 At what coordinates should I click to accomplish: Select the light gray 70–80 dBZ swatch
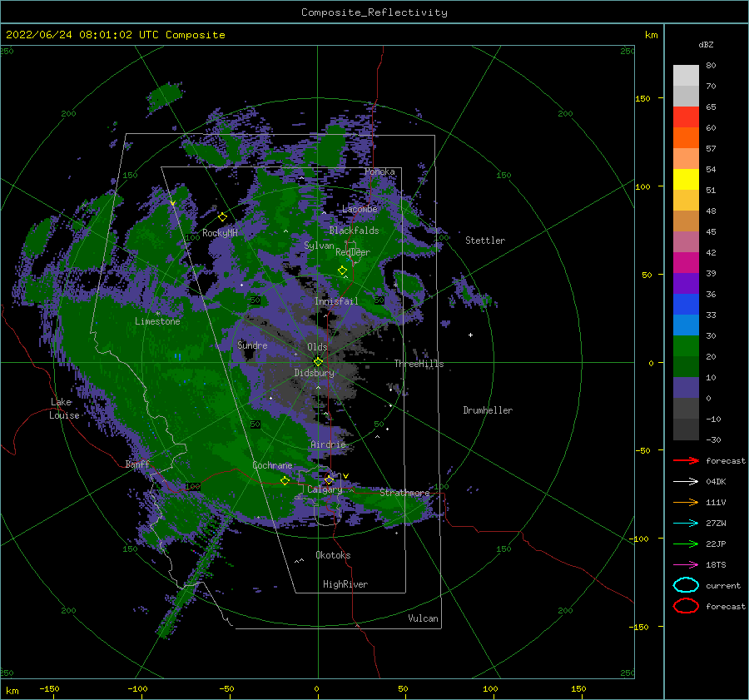click(x=686, y=76)
